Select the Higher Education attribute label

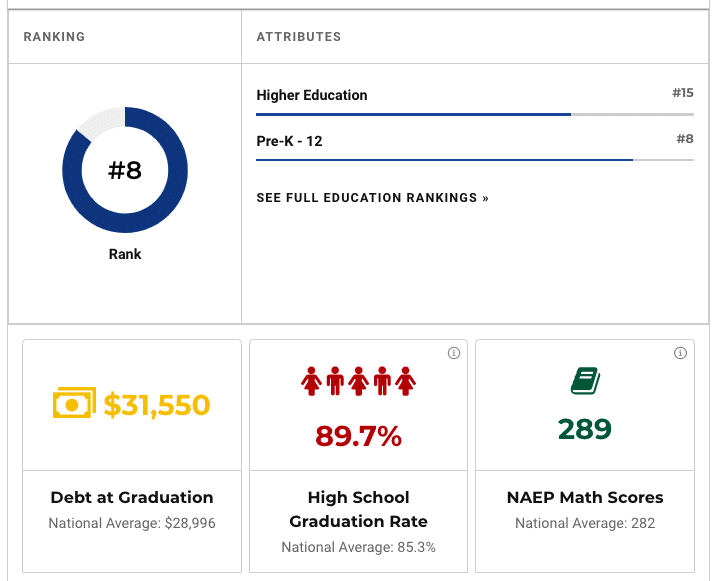click(x=312, y=96)
